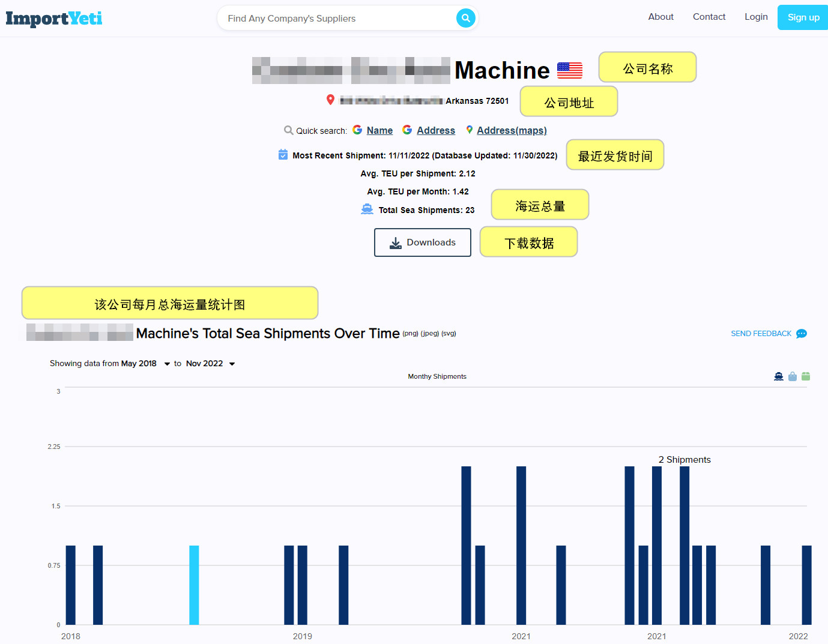The height and width of the screenshot is (644, 828).
Task: Click the map pin icon beside Address(maps)
Action: [x=469, y=129]
